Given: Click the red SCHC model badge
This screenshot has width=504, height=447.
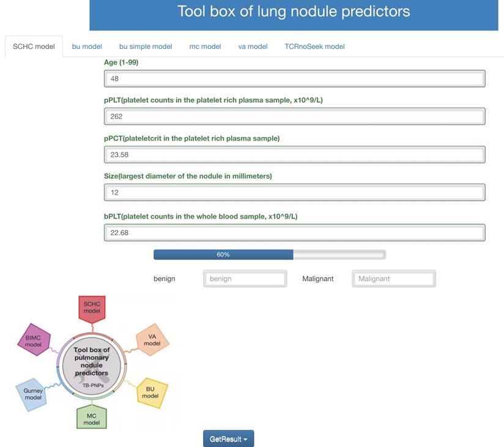Looking at the screenshot, I should click(92, 307).
